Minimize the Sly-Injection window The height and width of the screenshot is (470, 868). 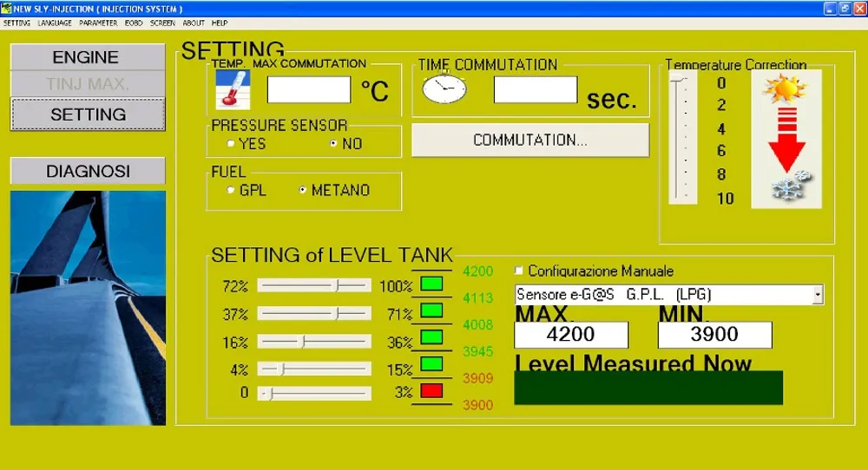point(830,9)
